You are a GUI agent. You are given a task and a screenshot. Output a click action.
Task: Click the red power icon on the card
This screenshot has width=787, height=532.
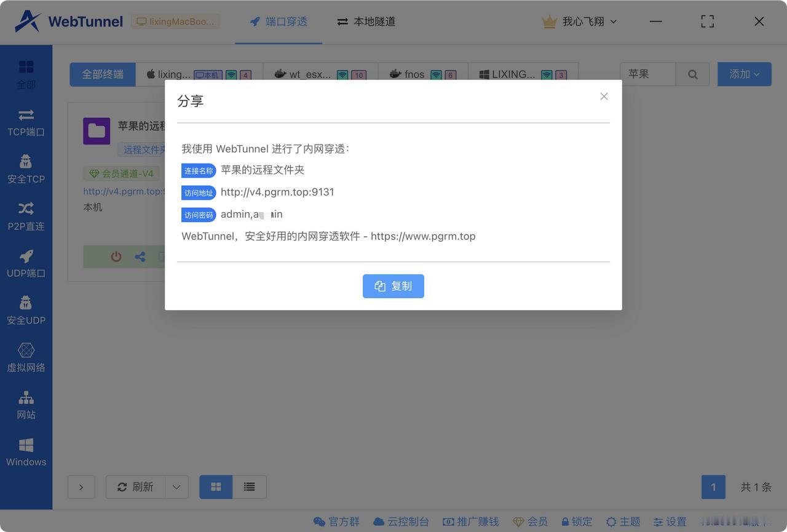point(116,256)
